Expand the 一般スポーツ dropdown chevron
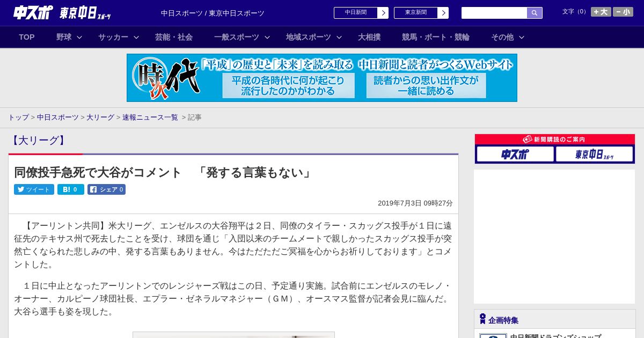 click(267, 37)
